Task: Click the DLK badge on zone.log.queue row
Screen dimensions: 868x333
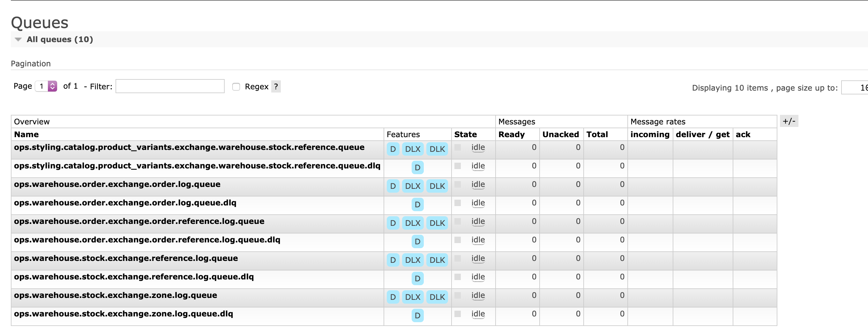Action: tap(437, 297)
